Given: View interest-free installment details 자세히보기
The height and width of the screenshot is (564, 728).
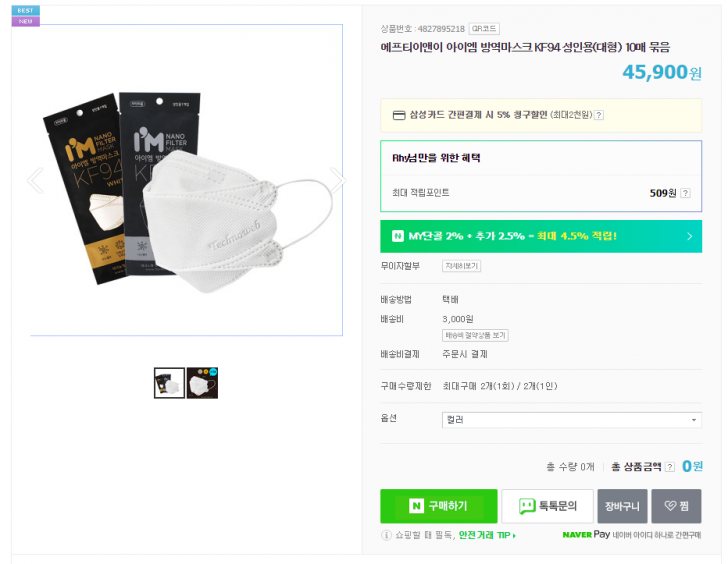Looking at the screenshot, I should click(x=462, y=266).
